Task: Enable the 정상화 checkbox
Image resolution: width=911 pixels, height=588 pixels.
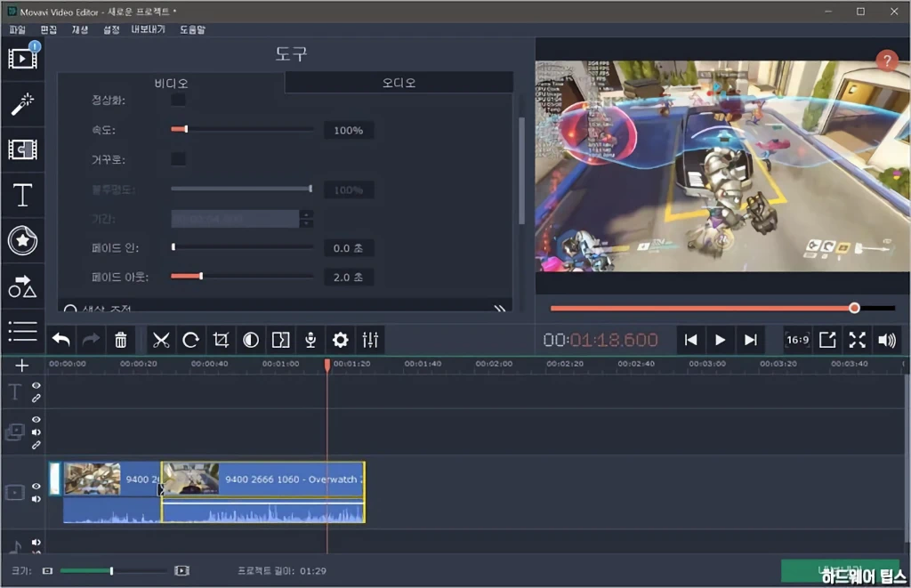Action: pos(178,100)
